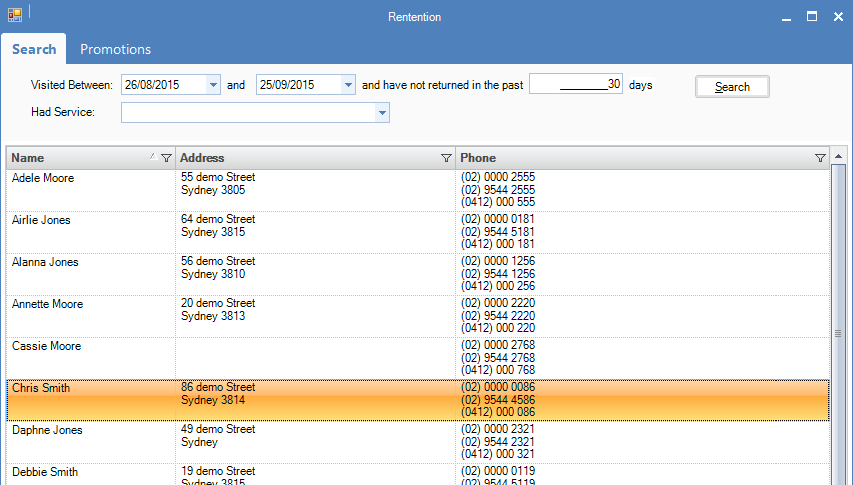Open the Phone column filter
Image resolution: width=853 pixels, height=485 pixels.
820,158
